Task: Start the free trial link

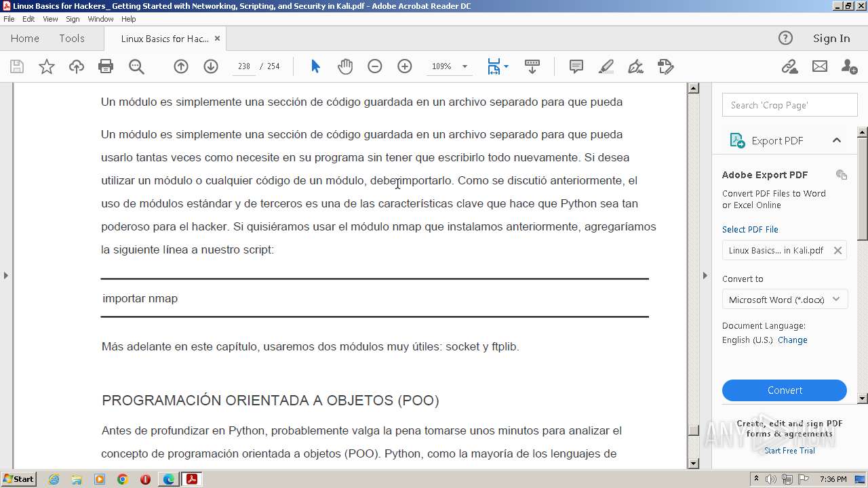Action: (x=789, y=451)
